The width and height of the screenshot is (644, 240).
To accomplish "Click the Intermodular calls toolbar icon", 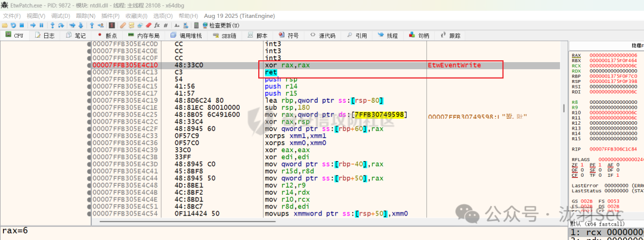I will tap(185, 26).
